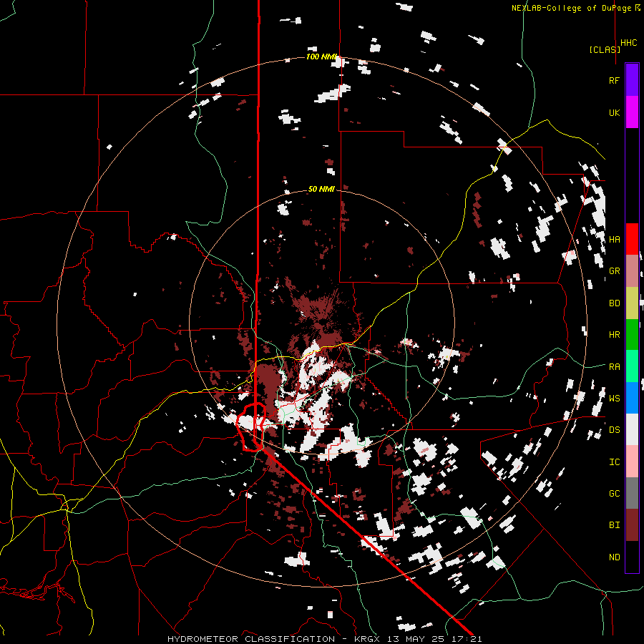The width and height of the screenshot is (644, 644).
Task: Click the magenta UK legend color block
Action: pos(632,112)
